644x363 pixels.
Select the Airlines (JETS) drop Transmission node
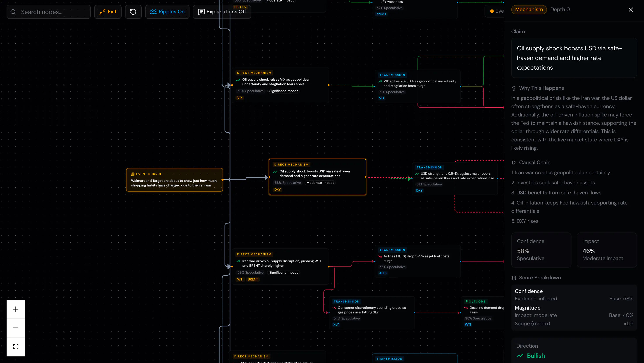pos(418,261)
